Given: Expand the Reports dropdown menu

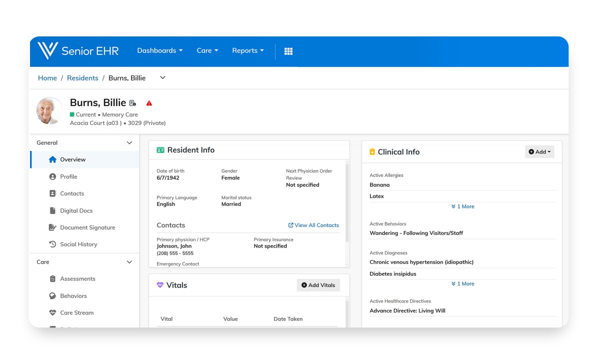Looking at the screenshot, I should point(247,50).
